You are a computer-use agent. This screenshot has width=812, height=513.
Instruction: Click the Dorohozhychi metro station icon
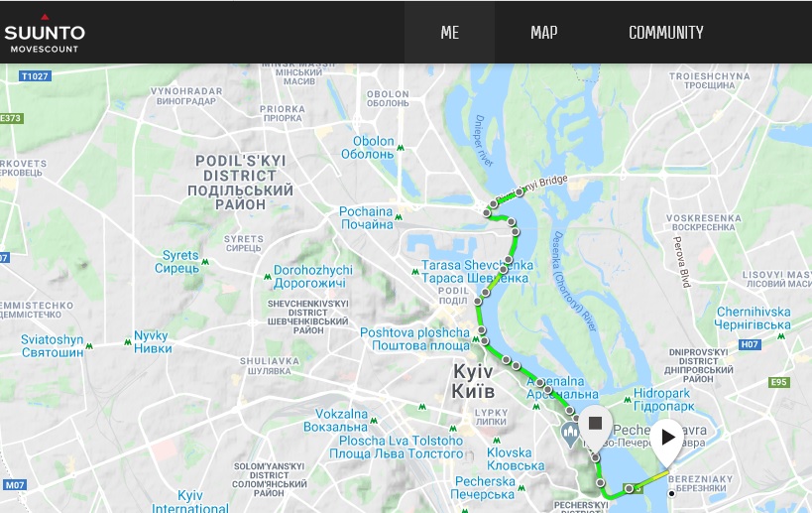pyautogui.click(x=268, y=277)
